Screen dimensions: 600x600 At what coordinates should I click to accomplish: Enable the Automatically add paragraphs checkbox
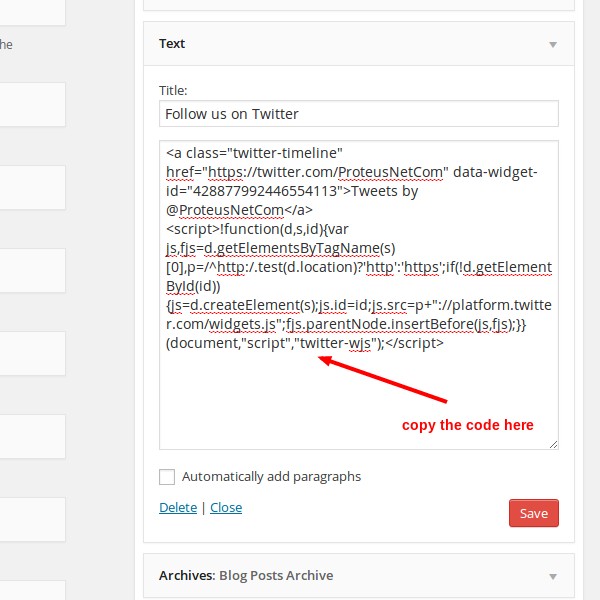(x=167, y=477)
